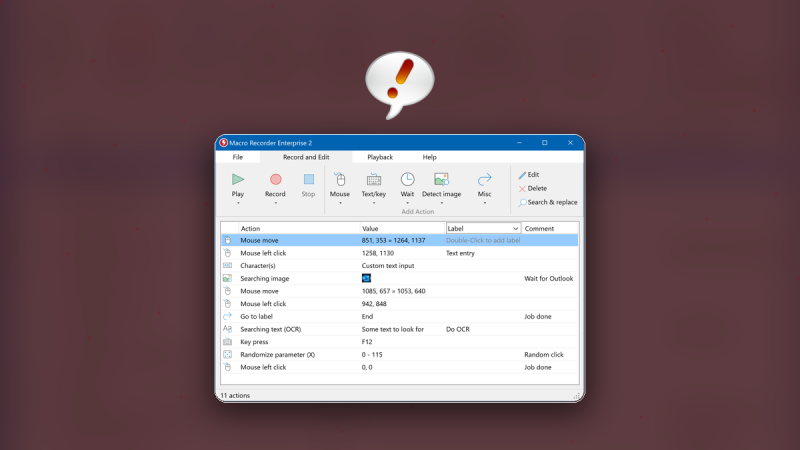Switch to the Playback tab
The width and height of the screenshot is (800, 450).
tap(380, 157)
